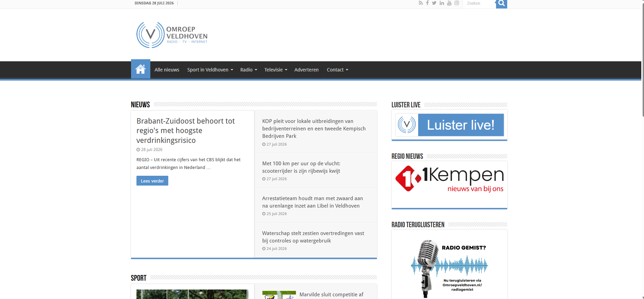The height and width of the screenshot is (299, 644).
Task: Click the large sport photo thumbnail
Action: click(x=192, y=294)
